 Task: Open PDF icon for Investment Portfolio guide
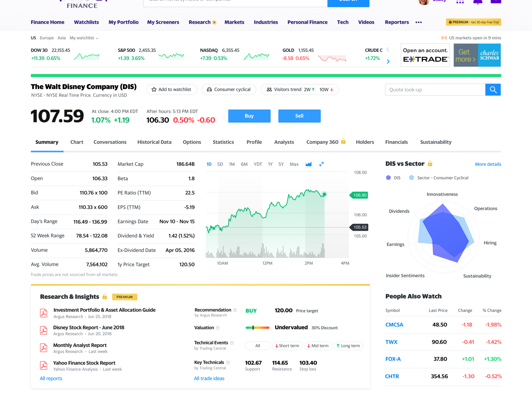point(44,313)
